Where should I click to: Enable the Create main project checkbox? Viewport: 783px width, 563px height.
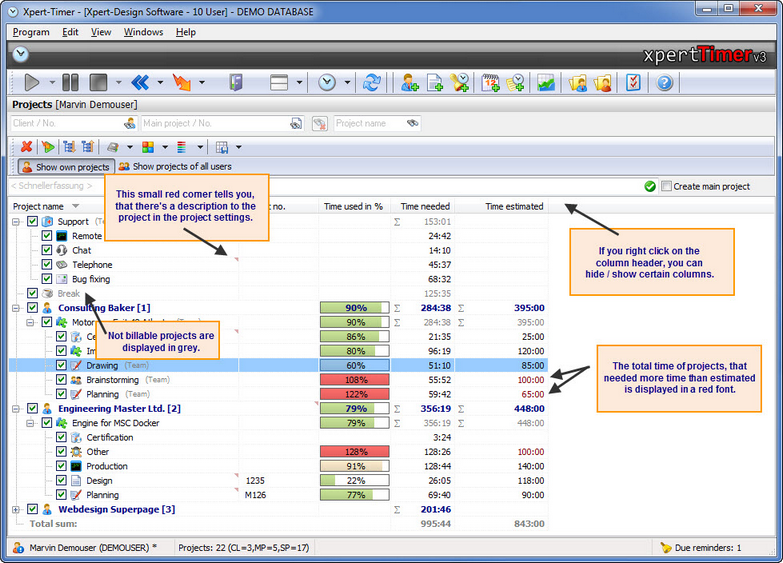click(666, 186)
